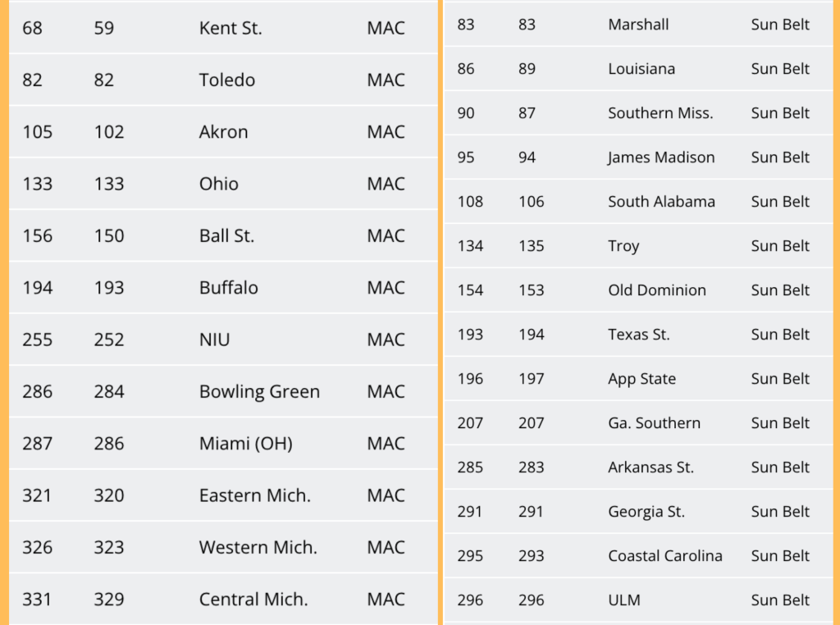Select the ULM team name
The width and height of the screenshot is (840, 625).
(x=624, y=600)
